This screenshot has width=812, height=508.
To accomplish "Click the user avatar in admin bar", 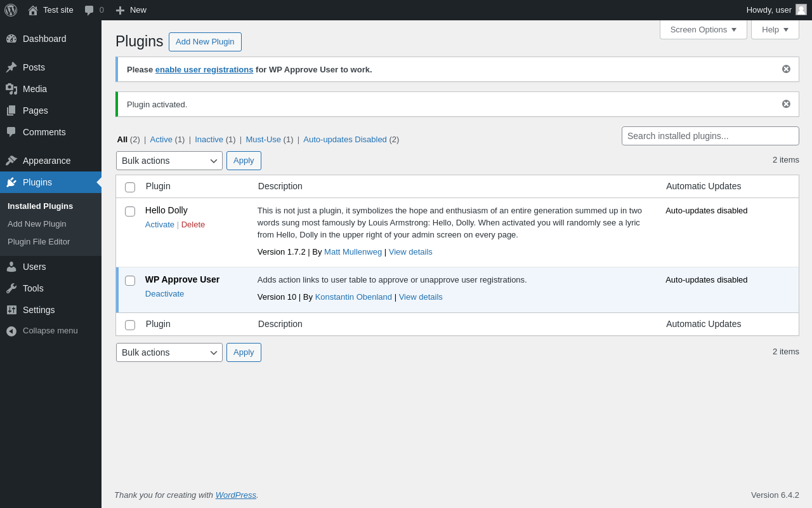I will [801, 10].
